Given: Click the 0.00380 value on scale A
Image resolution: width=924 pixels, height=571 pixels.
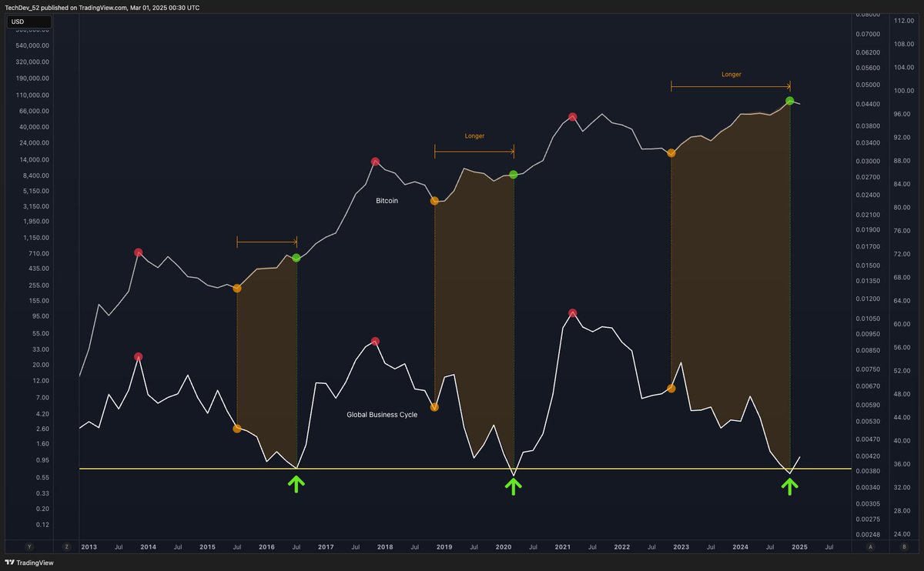Looking at the screenshot, I should click(867, 471).
